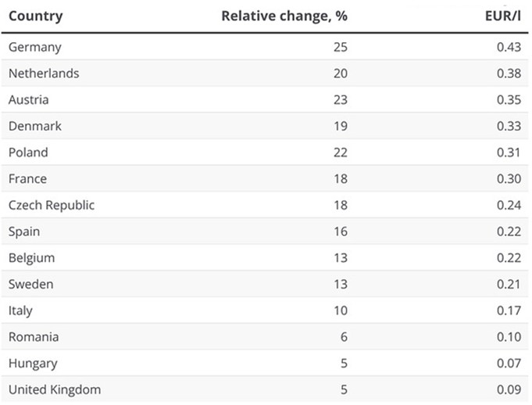Select the Hungary row label
Image resolution: width=532 pixels, height=405 pixels.
pos(33,363)
